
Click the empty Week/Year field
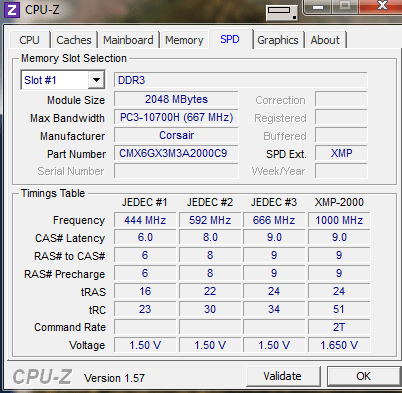click(341, 171)
